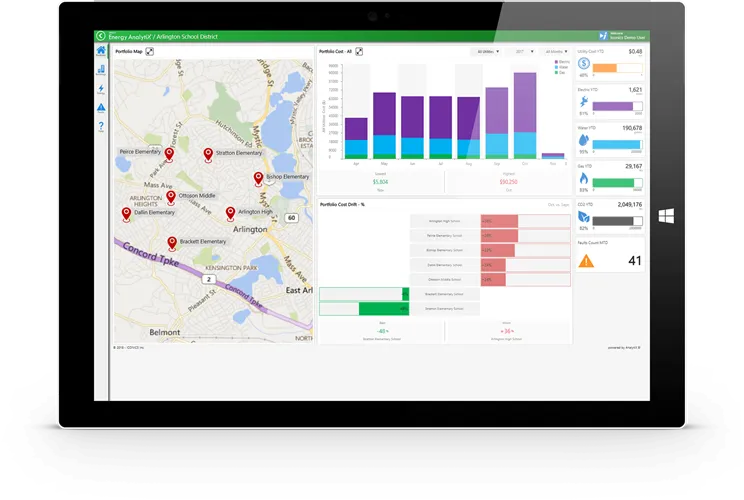Click the Portfolio Cost Drift - % title

pos(342,204)
